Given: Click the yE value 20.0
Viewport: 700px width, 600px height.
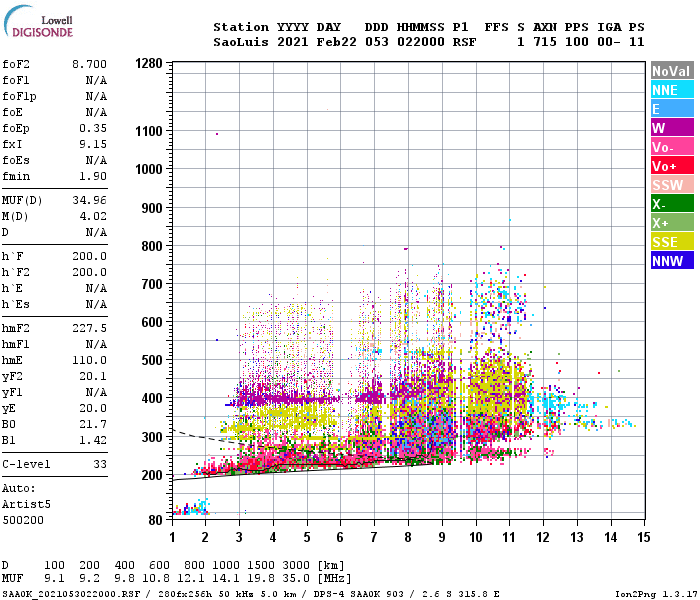Looking at the screenshot, I should point(93,408).
